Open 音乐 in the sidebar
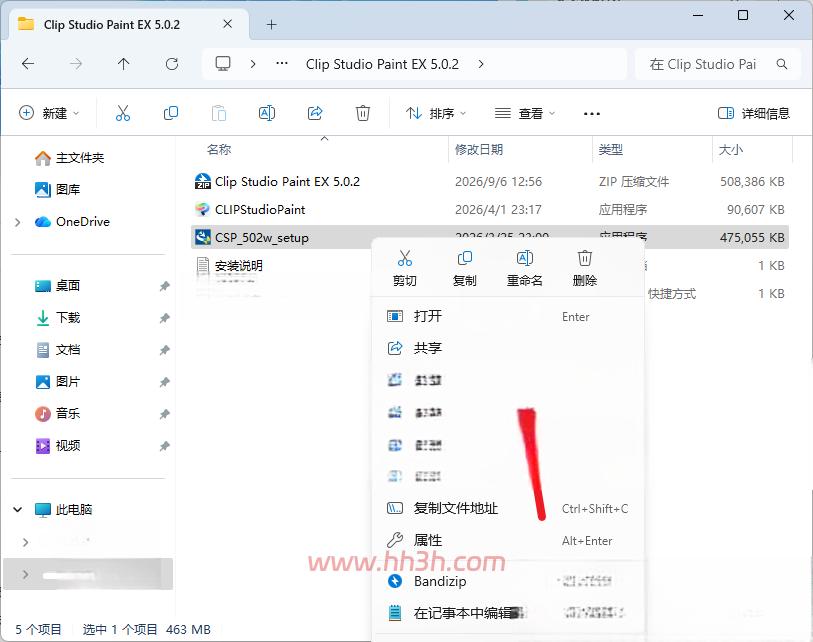This screenshot has height=642, width=813. pos(58,413)
